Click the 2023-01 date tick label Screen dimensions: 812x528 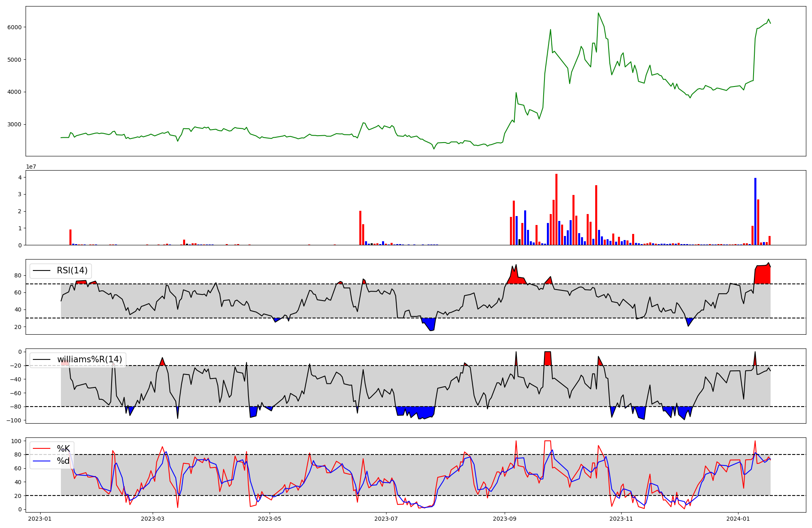pyautogui.click(x=40, y=519)
